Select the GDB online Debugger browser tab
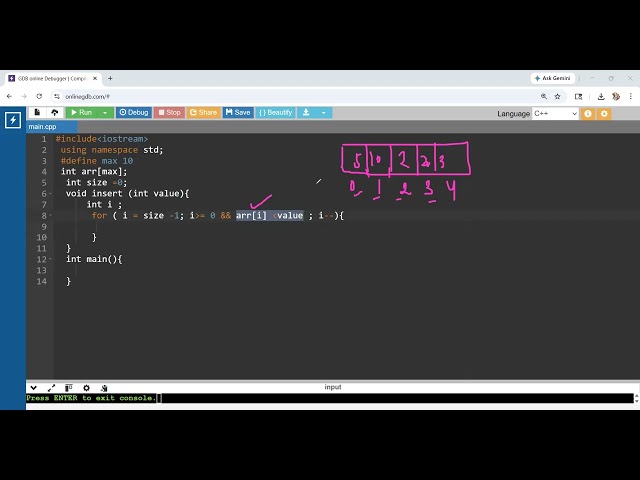 (53, 78)
